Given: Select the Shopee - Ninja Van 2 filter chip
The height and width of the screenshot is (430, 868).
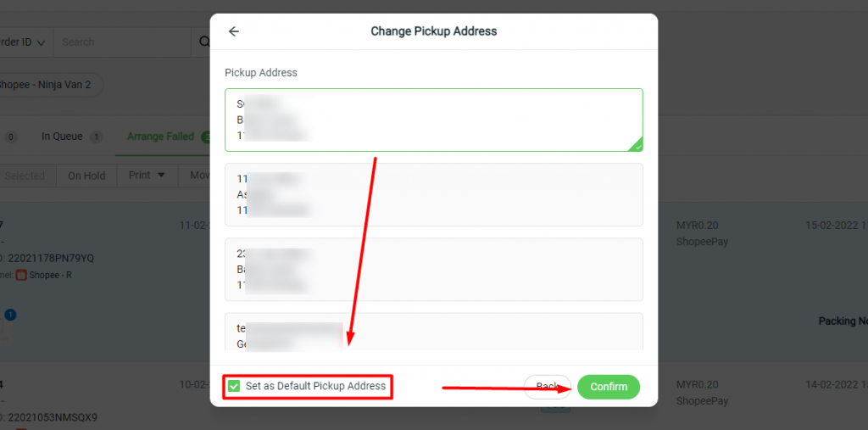Looking at the screenshot, I should tap(47, 85).
